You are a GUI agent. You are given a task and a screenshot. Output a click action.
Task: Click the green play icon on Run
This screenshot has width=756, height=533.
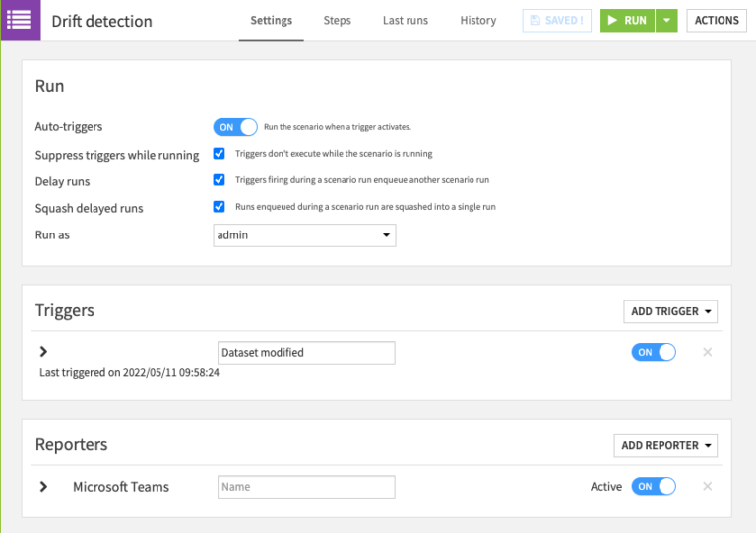(612, 21)
